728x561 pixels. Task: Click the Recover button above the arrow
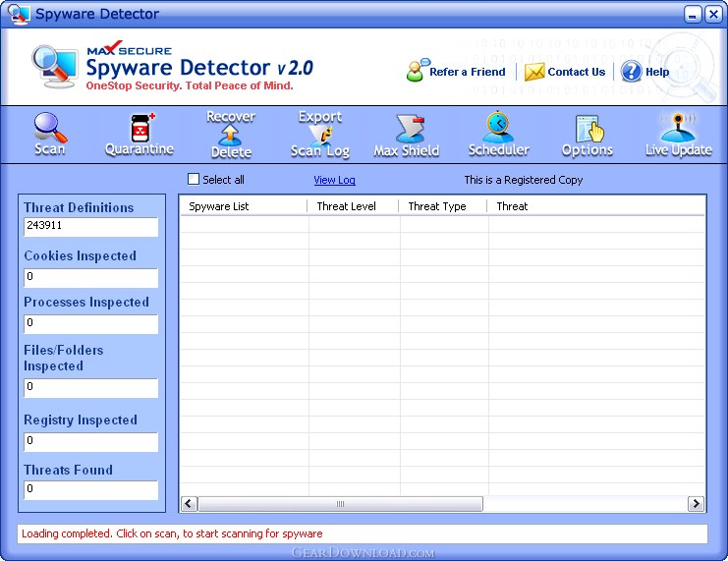[x=231, y=117]
